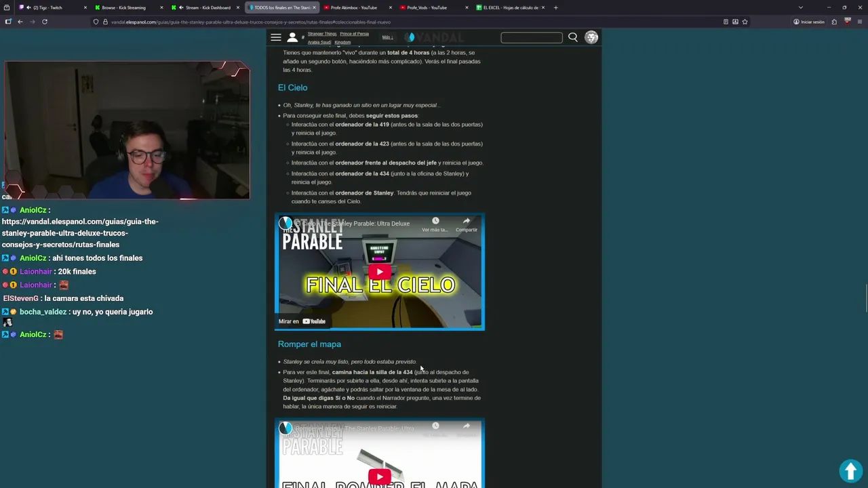The height and width of the screenshot is (488, 868).
Task: Click the Vandal search magnifier icon
Action: pos(573,37)
